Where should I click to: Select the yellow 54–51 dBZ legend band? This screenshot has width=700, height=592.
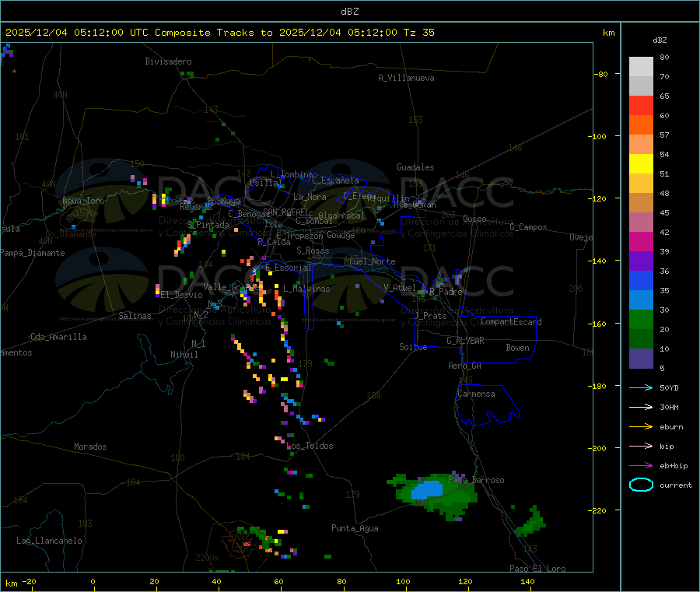click(x=641, y=164)
